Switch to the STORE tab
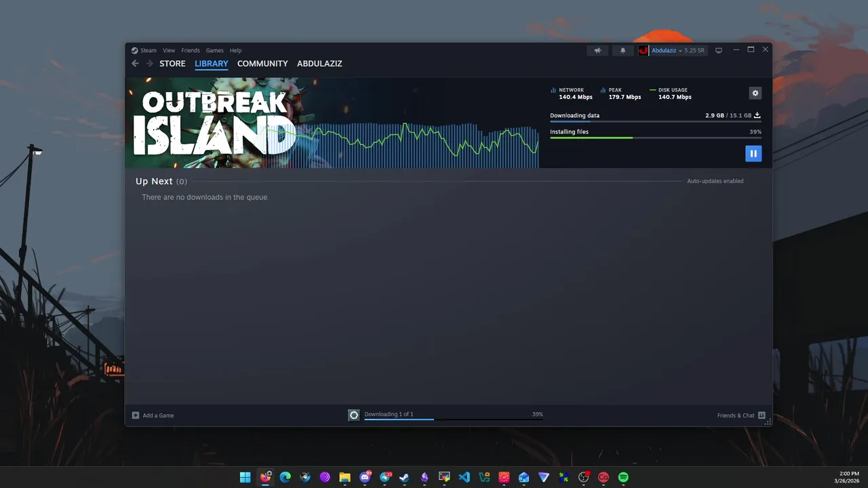The image size is (868, 488). (172, 64)
